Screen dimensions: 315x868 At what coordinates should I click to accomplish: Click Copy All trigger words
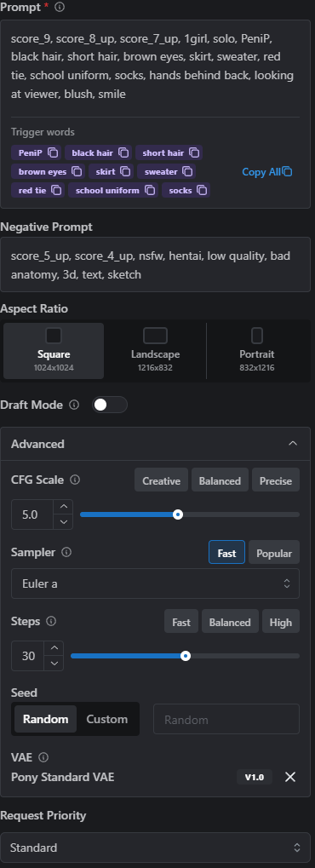266,171
